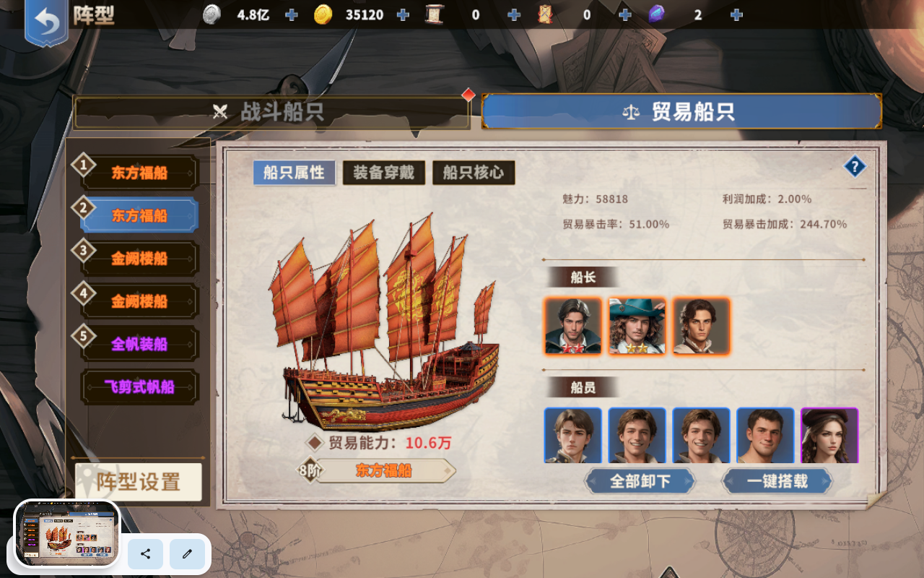Click the 一键搭载 button

(x=777, y=481)
